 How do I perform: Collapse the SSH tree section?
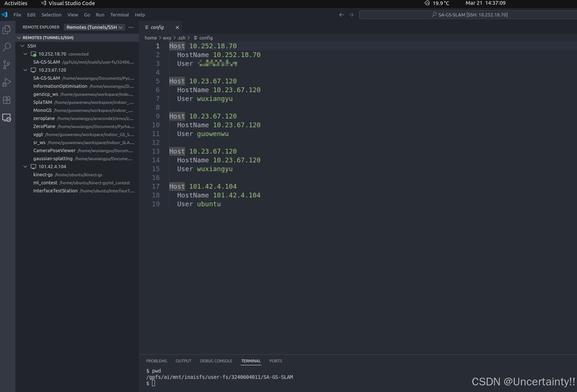[x=22, y=46]
